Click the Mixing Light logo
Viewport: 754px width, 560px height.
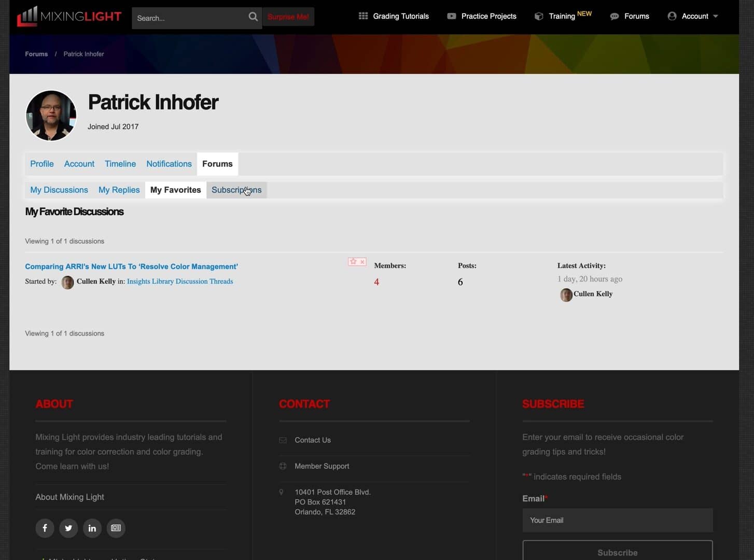[x=69, y=16]
